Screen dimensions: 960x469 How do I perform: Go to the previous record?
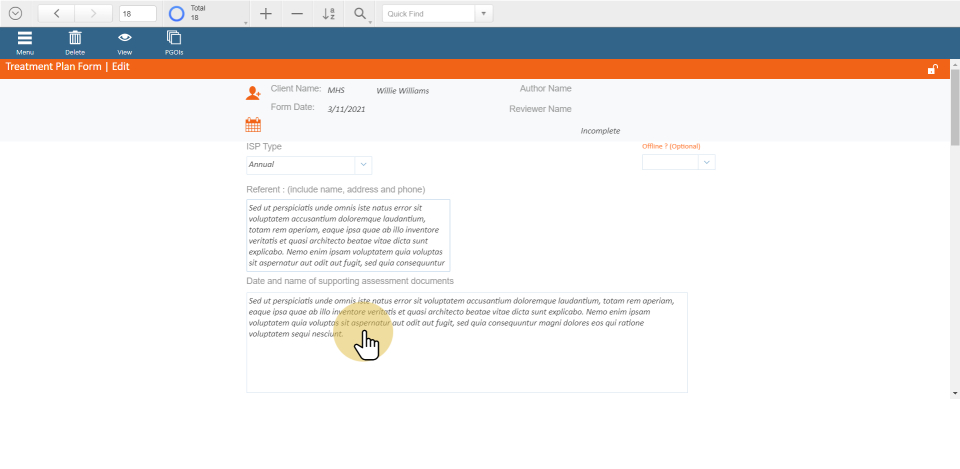(x=56, y=14)
